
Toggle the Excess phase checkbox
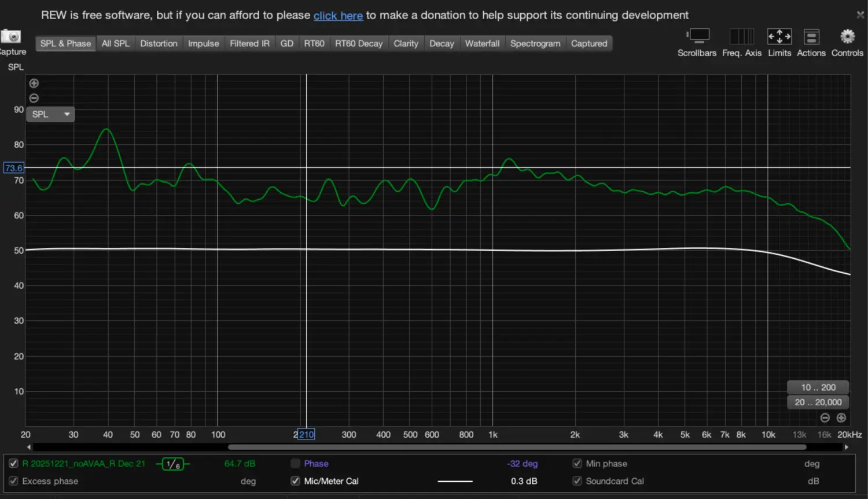[x=13, y=481]
